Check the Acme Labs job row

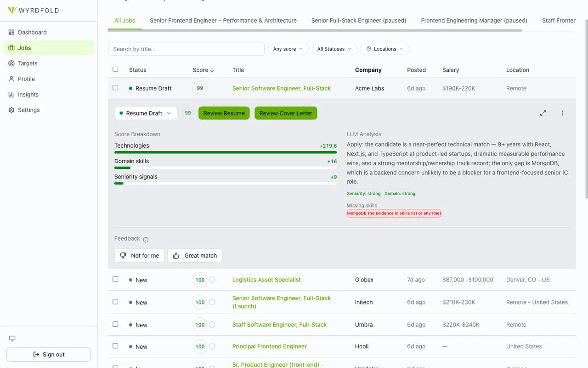coord(115,87)
